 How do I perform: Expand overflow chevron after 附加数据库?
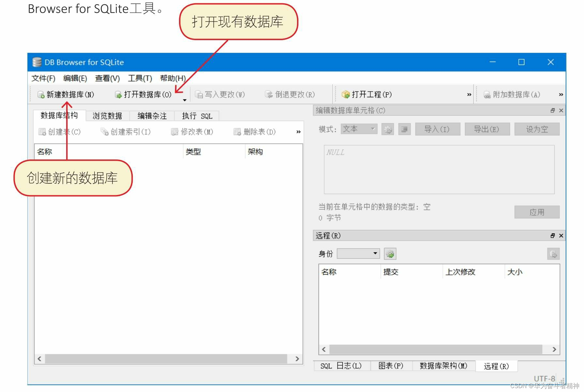[x=561, y=95]
